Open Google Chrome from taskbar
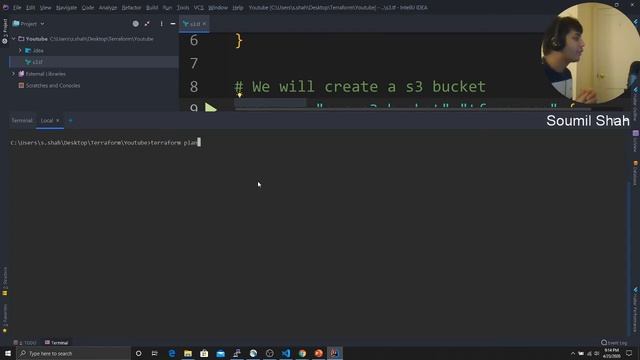 coord(302,353)
